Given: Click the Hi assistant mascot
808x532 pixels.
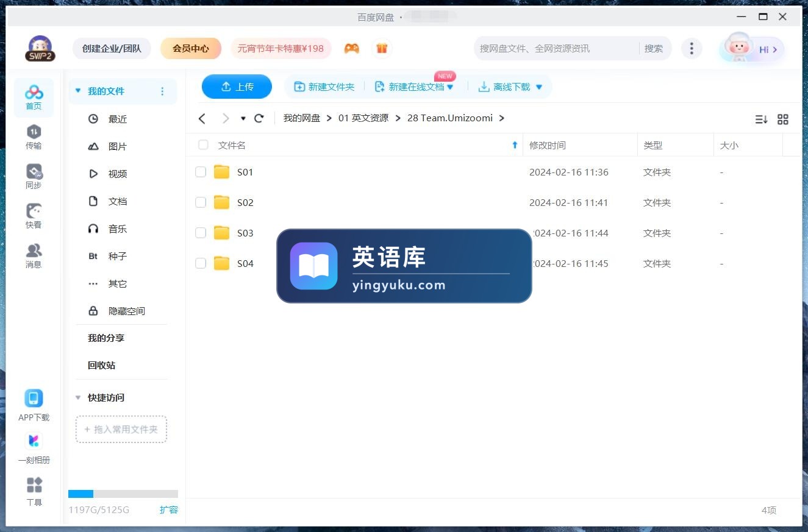Looking at the screenshot, I should [751, 48].
